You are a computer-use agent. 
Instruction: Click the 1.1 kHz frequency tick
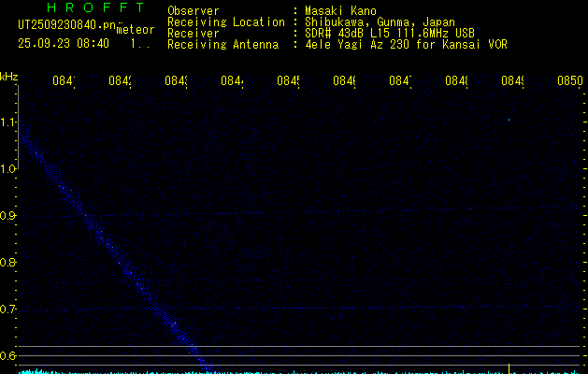point(8,122)
